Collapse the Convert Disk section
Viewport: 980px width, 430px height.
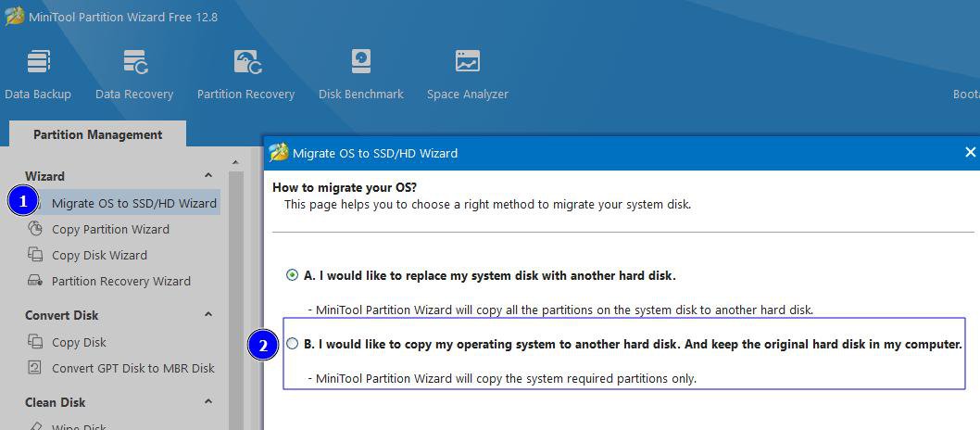[208, 314]
